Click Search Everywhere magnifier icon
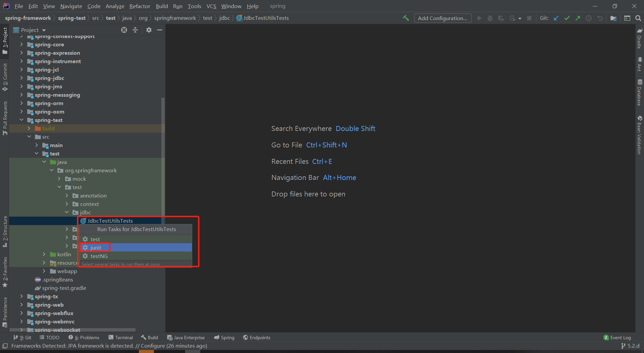The image size is (644, 353). point(638,18)
